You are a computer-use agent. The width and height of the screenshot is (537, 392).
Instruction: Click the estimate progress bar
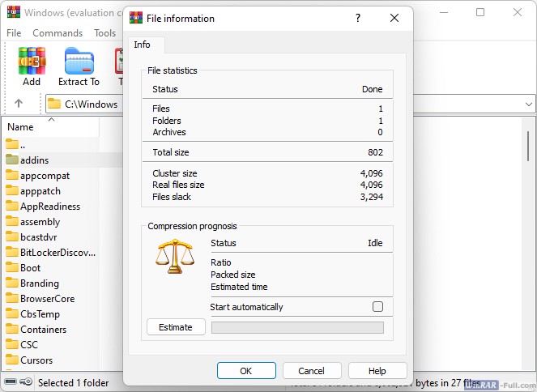click(297, 327)
